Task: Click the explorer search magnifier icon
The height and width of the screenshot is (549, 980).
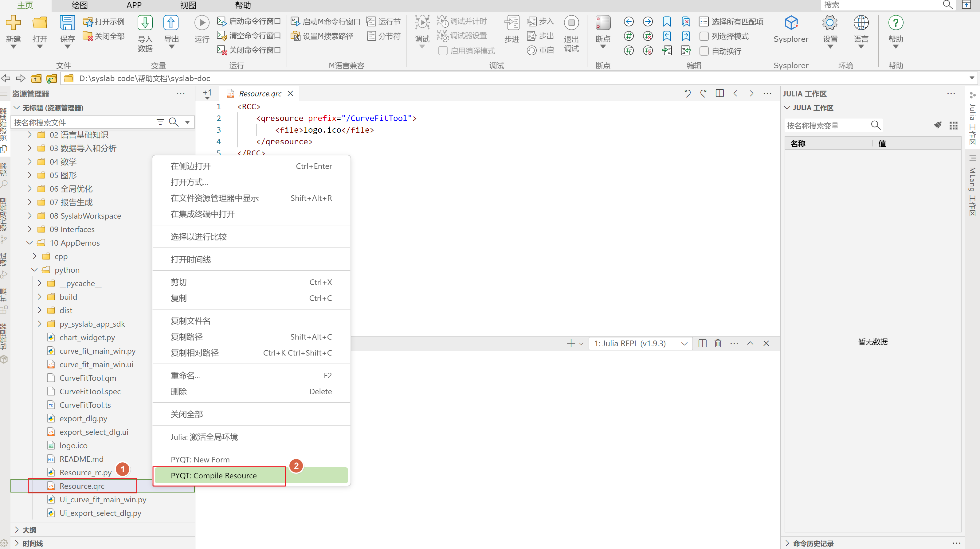Action: pyautogui.click(x=174, y=122)
